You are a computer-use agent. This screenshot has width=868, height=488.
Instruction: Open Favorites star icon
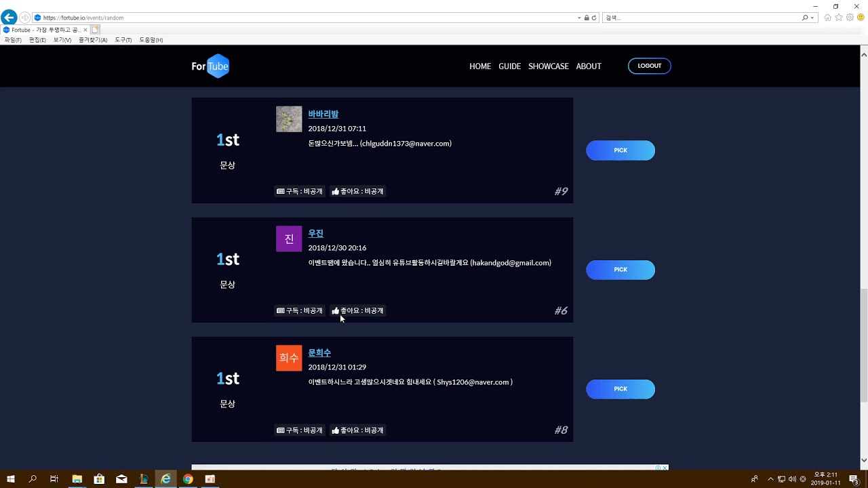click(x=839, y=18)
